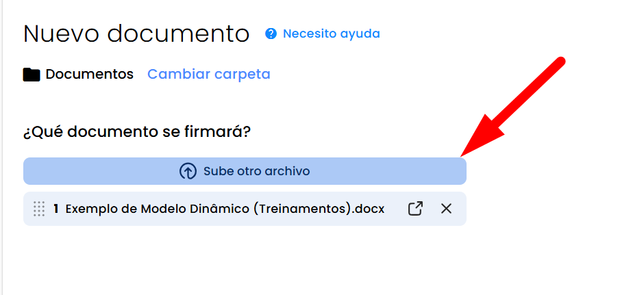This screenshot has width=644, height=295.
Task: Click the circled upload arrow icon
Action: [188, 171]
